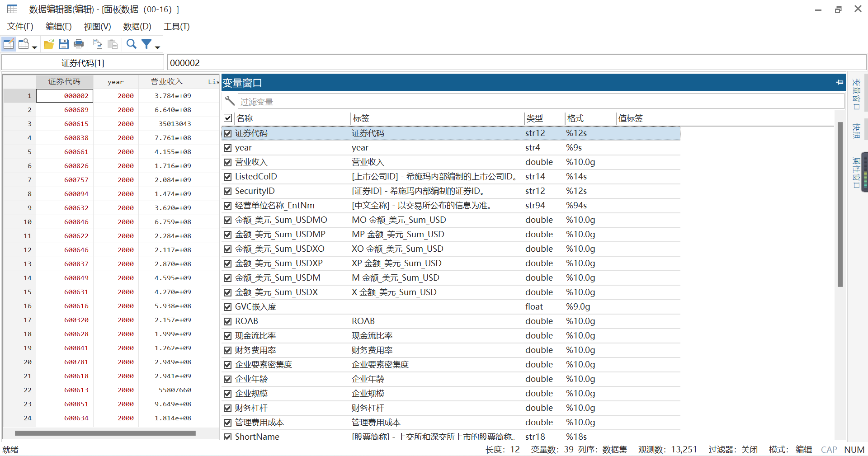Switch to data edit mode icon
This screenshot has height=456, width=868.
coord(8,44)
